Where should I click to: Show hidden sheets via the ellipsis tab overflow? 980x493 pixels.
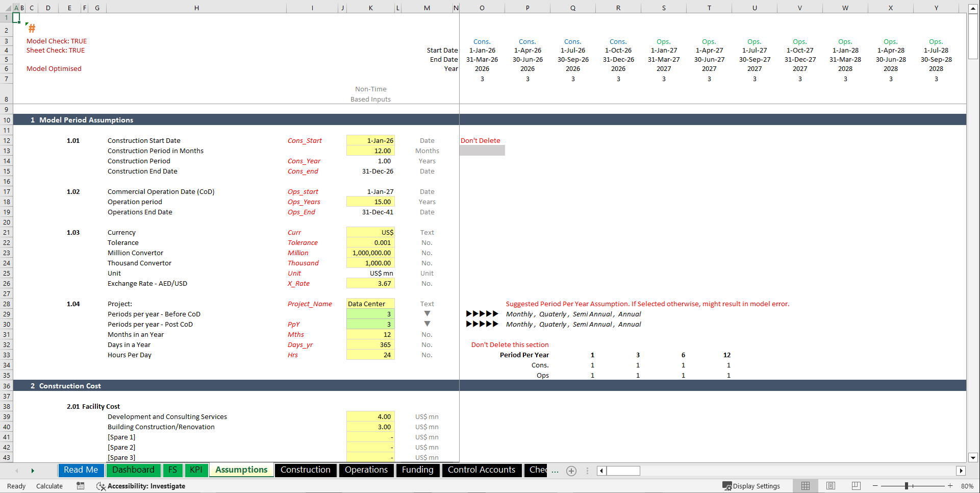(x=555, y=471)
